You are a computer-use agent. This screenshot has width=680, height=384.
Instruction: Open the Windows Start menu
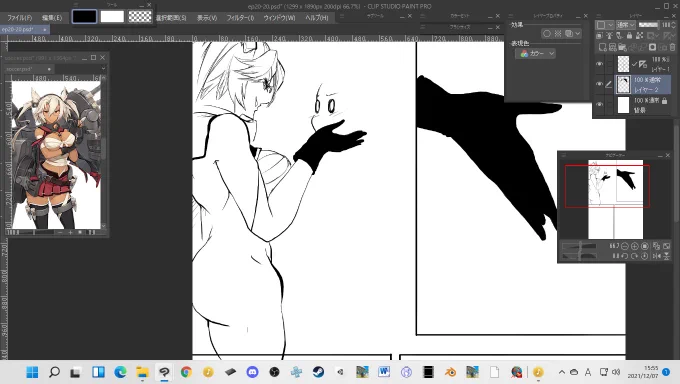(32, 372)
